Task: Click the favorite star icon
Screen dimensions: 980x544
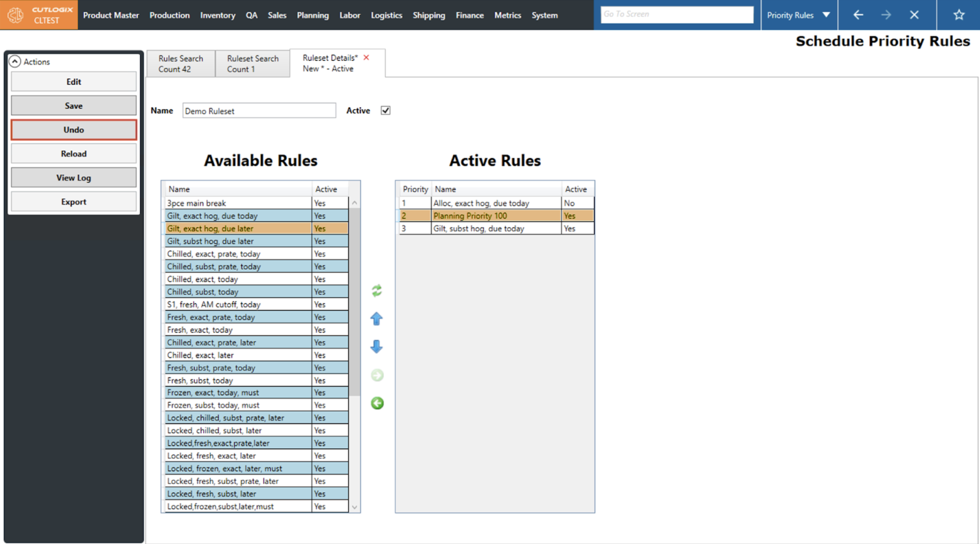Action: [959, 15]
